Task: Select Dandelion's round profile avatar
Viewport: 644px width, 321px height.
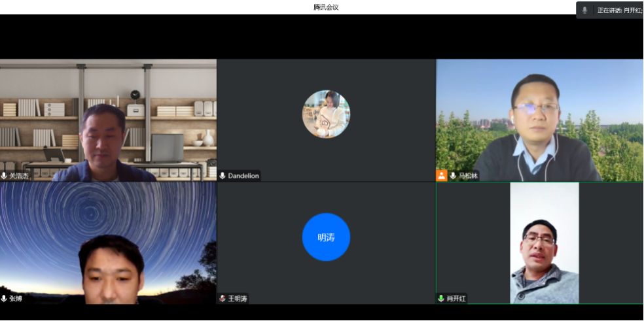Action: 326,114
